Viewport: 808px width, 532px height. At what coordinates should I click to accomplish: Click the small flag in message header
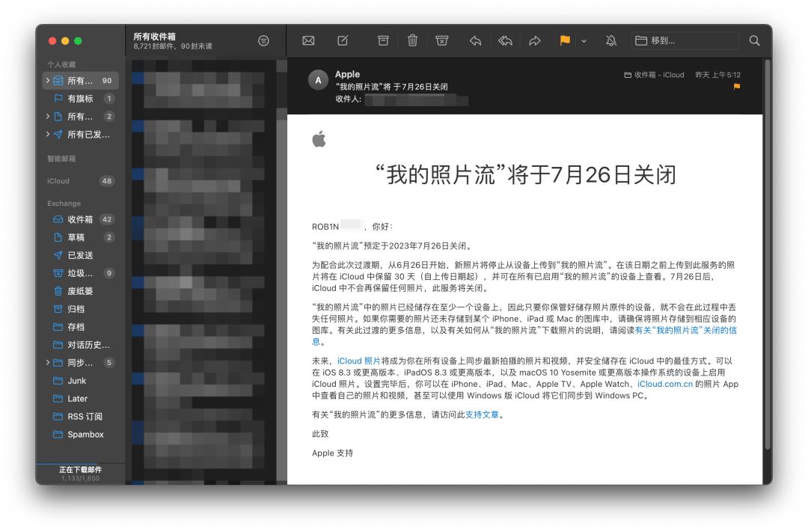coord(737,87)
